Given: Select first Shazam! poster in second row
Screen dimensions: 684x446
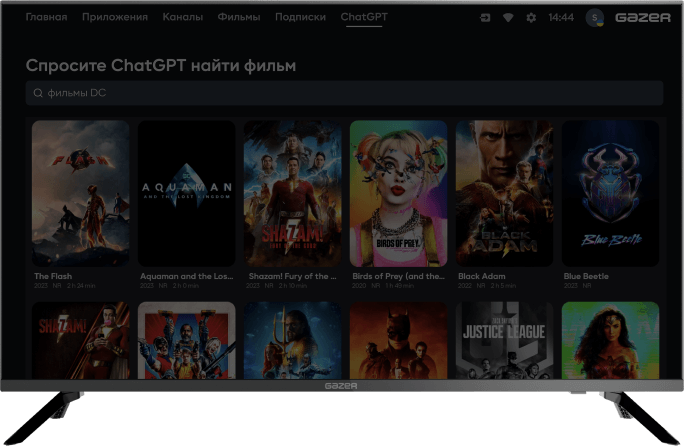Looking at the screenshot, I should point(80,340).
